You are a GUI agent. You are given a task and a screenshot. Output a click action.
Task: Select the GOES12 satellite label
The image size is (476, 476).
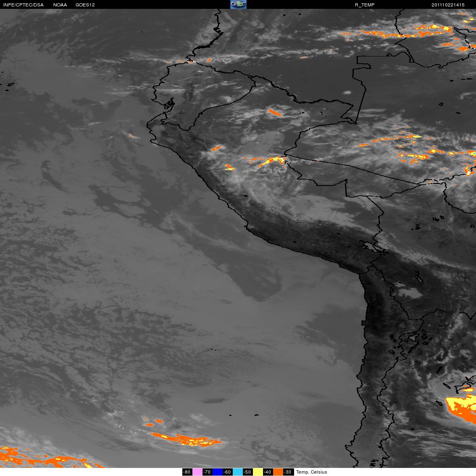pyautogui.click(x=85, y=5)
